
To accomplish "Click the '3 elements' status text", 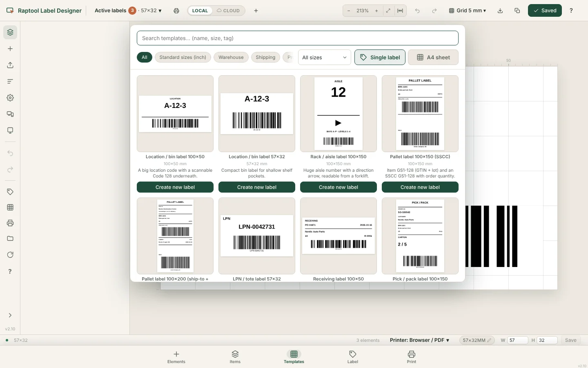I will (368, 340).
